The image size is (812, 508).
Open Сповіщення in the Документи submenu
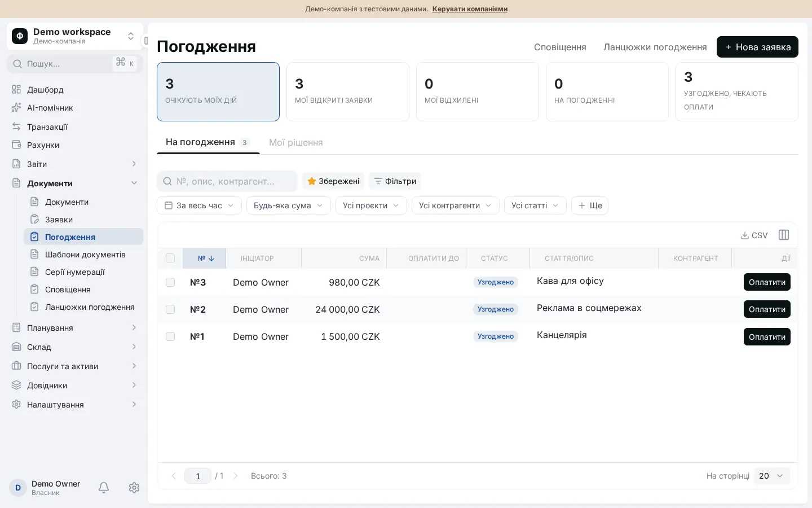point(83,290)
